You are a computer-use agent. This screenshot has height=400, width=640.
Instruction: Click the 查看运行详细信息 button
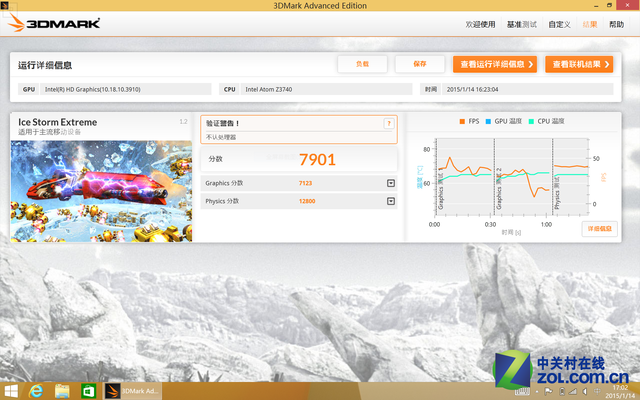pyautogui.click(x=495, y=64)
